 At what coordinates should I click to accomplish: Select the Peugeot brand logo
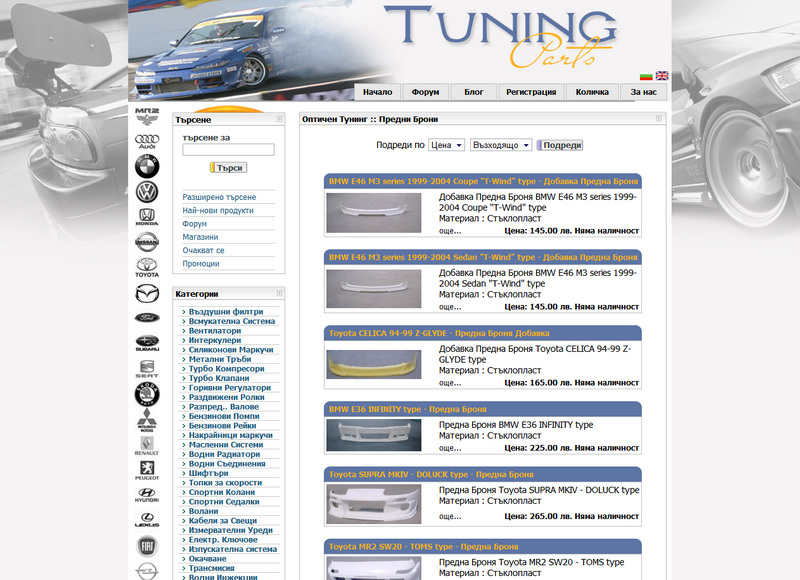[x=147, y=470]
